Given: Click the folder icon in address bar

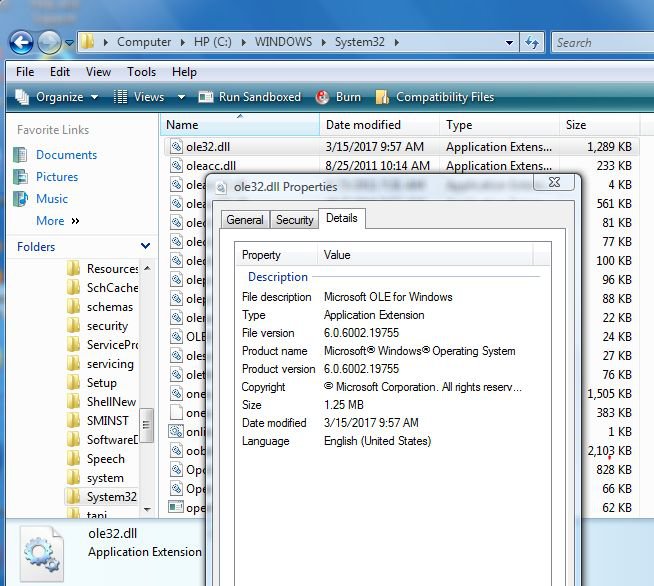Looking at the screenshot, I should click(x=87, y=42).
